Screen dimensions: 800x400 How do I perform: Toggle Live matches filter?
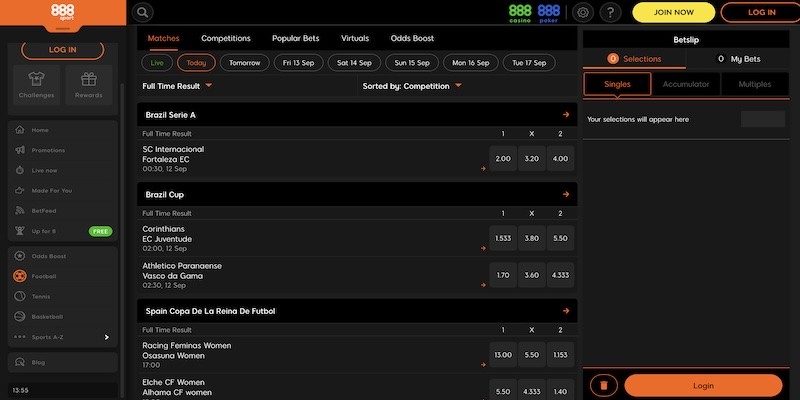click(157, 63)
